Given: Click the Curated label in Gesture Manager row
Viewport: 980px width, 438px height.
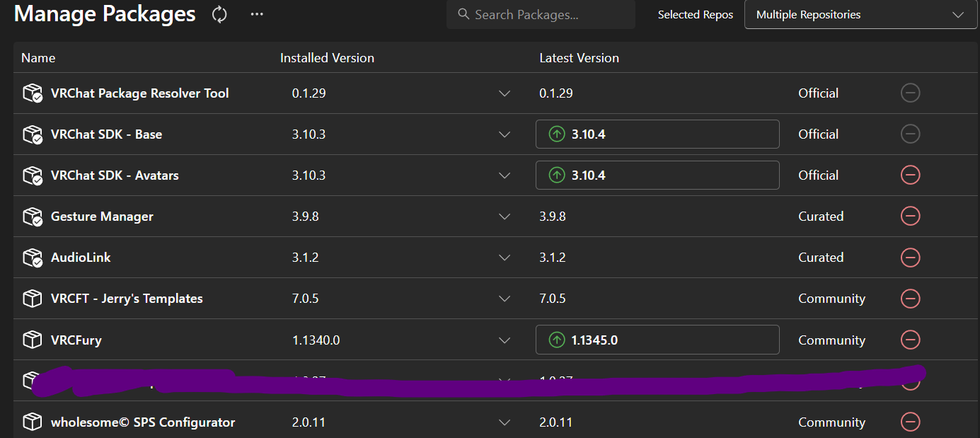Looking at the screenshot, I should pos(821,217).
